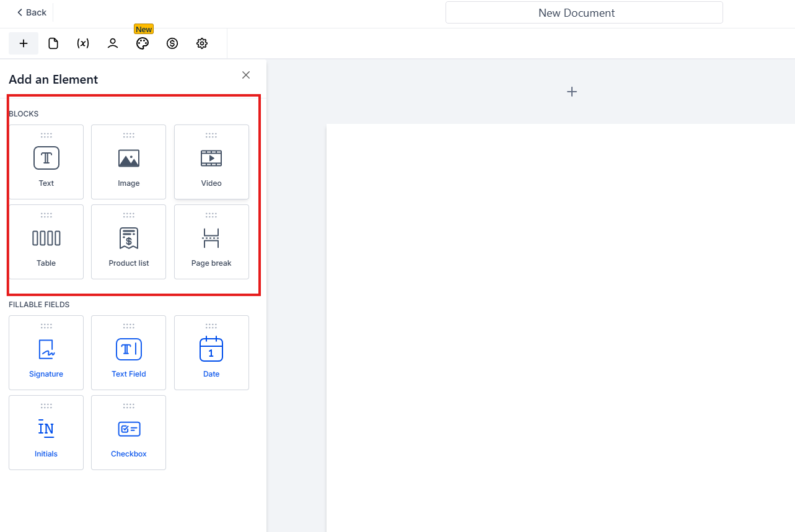This screenshot has height=532, width=795.
Task: Choose the Product list block
Action: click(129, 242)
